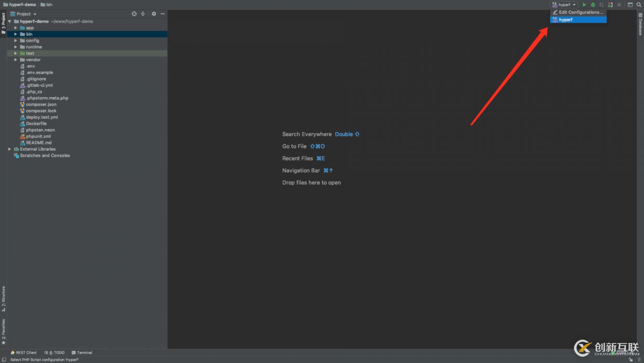Viewport: 644px width, 363px height.
Task: Toggle the 1: Project side tab
Action: (3, 23)
